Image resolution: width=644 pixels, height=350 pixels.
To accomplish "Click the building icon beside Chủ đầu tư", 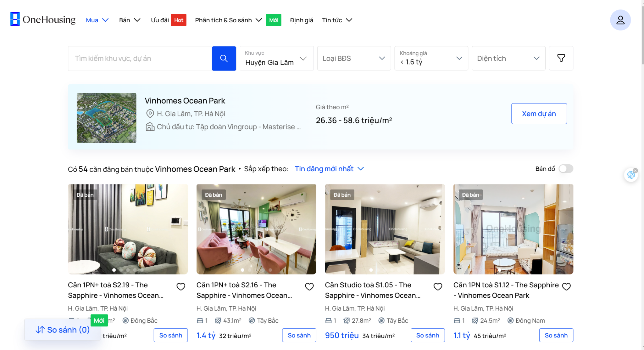I will coord(150,127).
